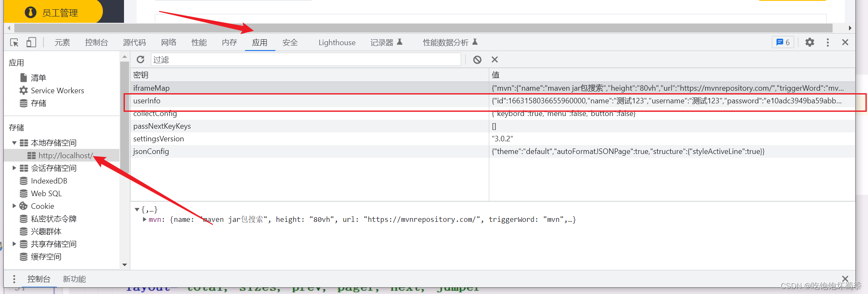Image resolution: width=868 pixels, height=294 pixels.
Task: Open drawer kebab menu at bottom left
Action: (14, 279)
